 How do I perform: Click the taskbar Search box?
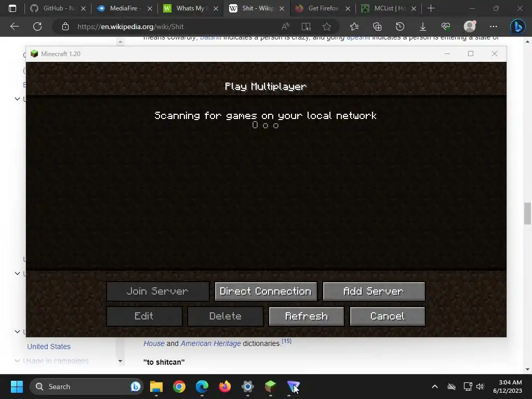click(87, 387)
